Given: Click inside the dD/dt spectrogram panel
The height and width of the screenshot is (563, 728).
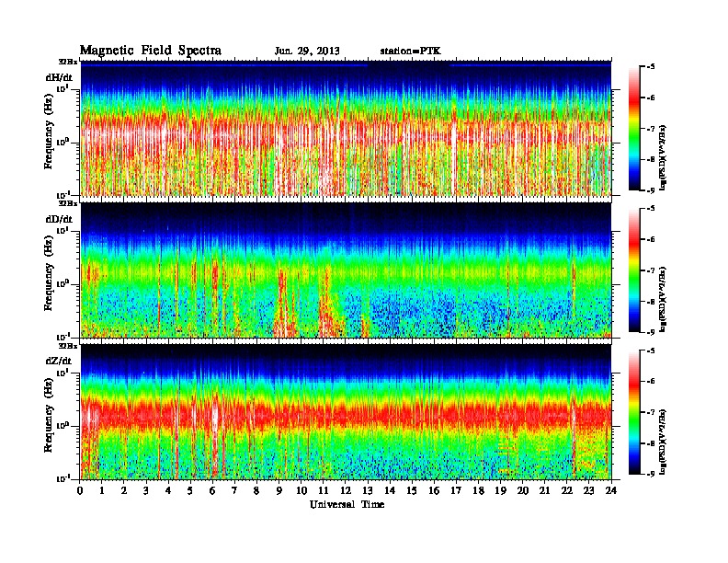Looking at the screenshot, I should pyautogui.click(x=346, y=270).
